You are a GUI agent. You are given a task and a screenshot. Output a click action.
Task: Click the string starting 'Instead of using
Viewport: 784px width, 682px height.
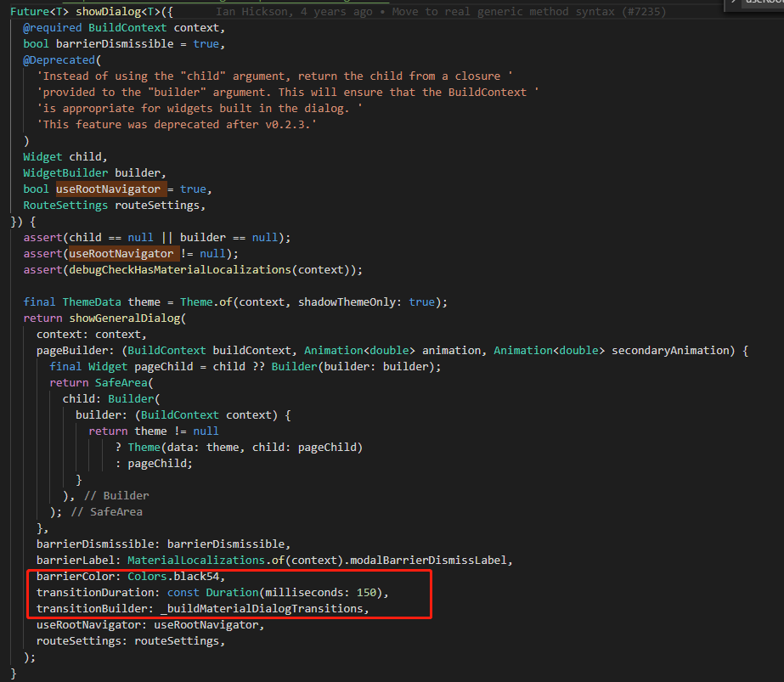pos(274,76)
